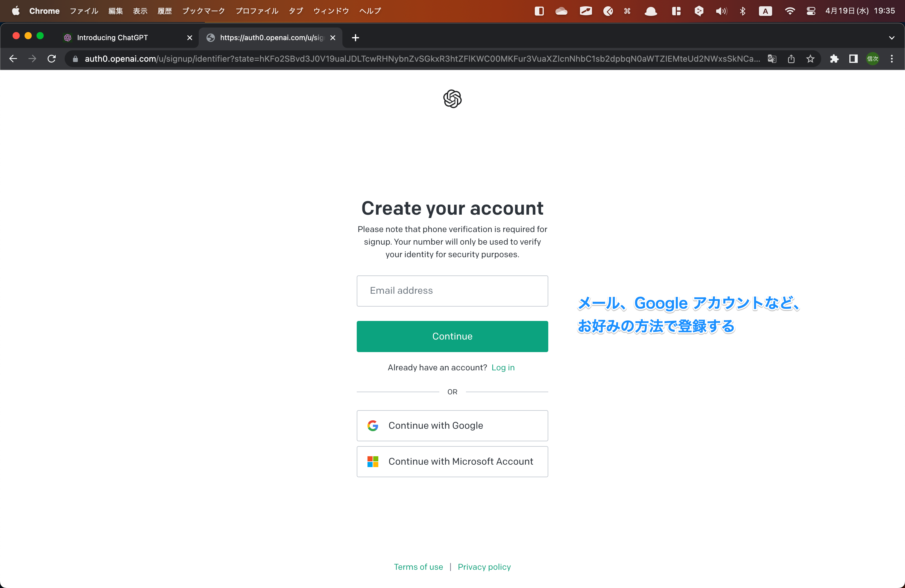Switch to Introducing ChatGPT tab

[x=113, y=38]
